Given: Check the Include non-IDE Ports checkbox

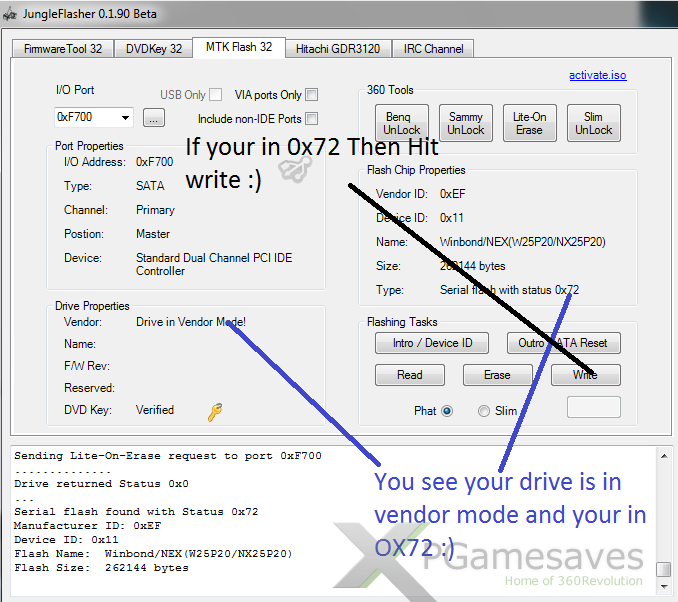Looking at the screenshot, I should 312,119.
